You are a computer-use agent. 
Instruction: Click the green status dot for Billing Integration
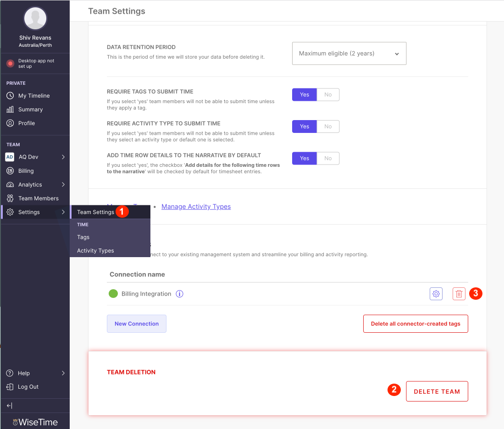click(x=113, y=293)
